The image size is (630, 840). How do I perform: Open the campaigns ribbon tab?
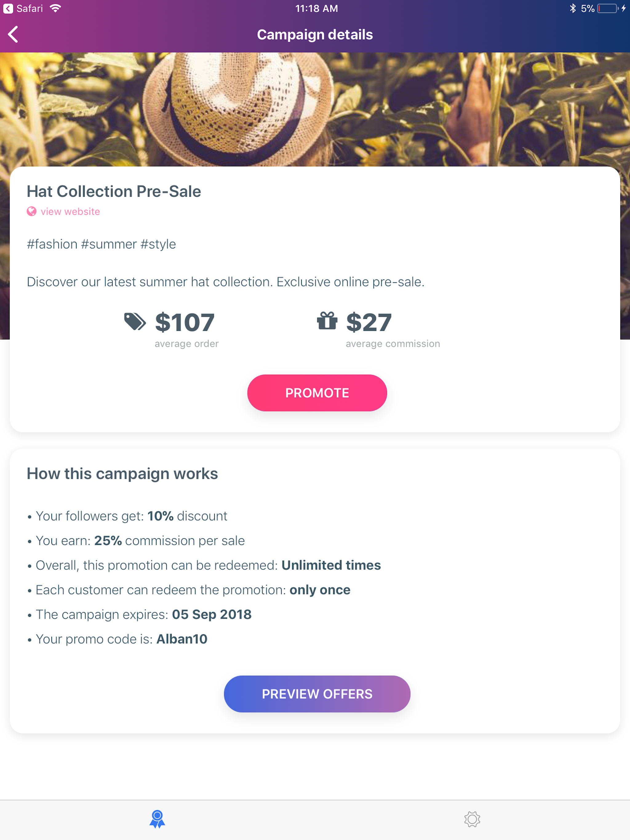(x=157, y=819)
